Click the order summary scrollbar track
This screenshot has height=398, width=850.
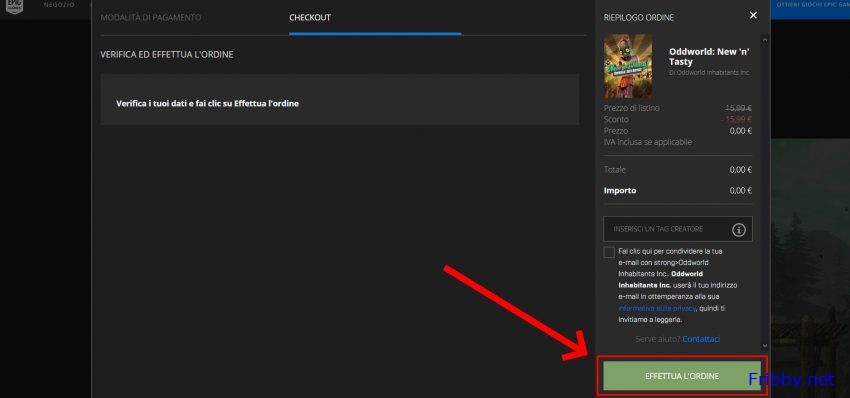pyautogui.click(x=765, y=192)
